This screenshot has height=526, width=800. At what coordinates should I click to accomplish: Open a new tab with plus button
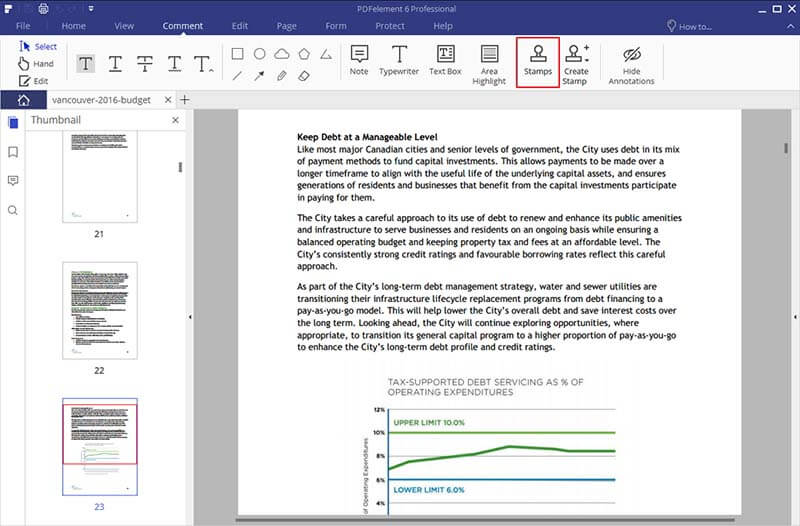click(185, 100)
